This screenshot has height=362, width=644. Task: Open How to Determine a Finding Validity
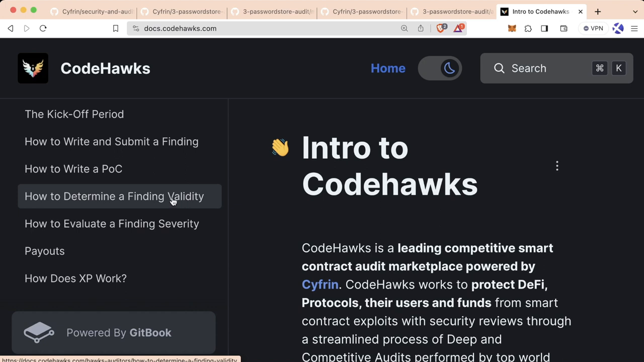114,197
